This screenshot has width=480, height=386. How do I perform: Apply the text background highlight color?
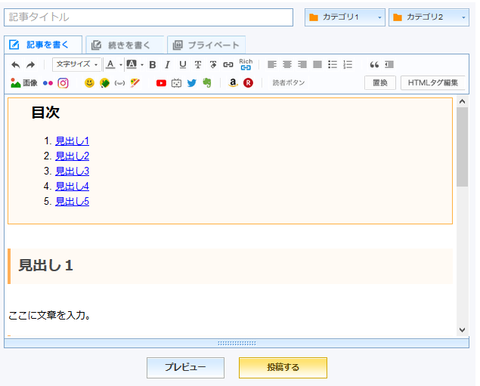tap(132, 64)
